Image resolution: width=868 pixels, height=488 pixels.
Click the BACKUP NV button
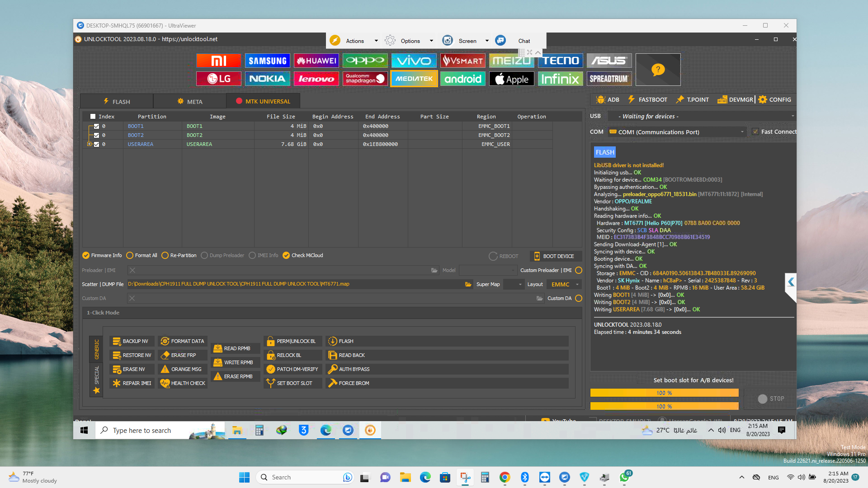click(132, 341)
